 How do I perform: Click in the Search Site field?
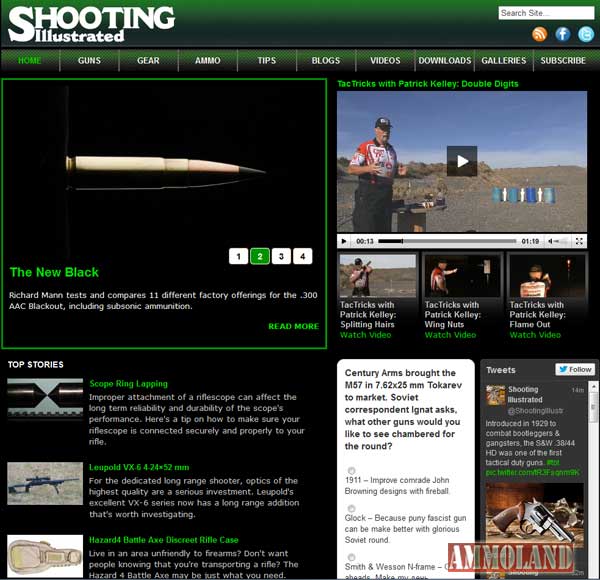click(x=546, y=13)
